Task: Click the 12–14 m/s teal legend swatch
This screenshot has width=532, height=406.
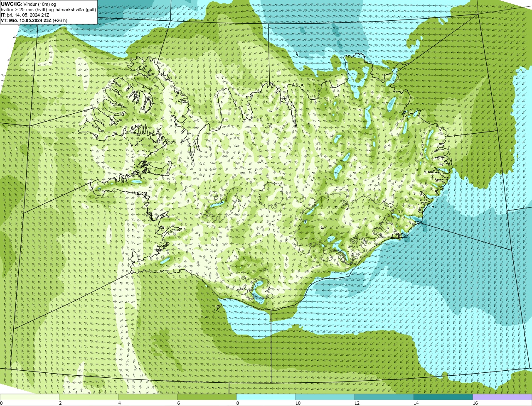Action: pyautogui.click(x=384, y=397)
